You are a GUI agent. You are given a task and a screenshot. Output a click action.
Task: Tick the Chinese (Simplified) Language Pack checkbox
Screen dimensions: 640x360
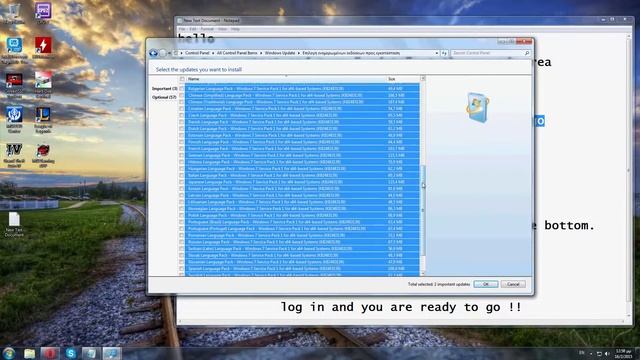182,95
